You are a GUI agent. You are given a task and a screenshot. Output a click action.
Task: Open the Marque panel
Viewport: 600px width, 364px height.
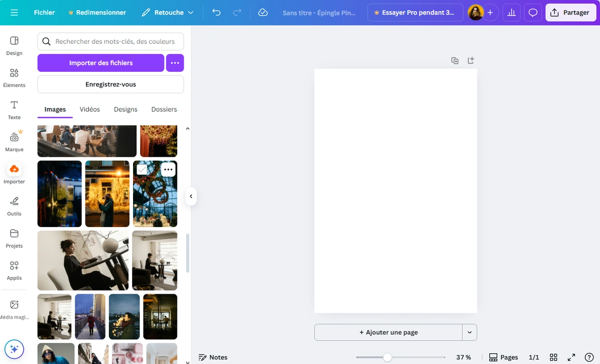14,141
